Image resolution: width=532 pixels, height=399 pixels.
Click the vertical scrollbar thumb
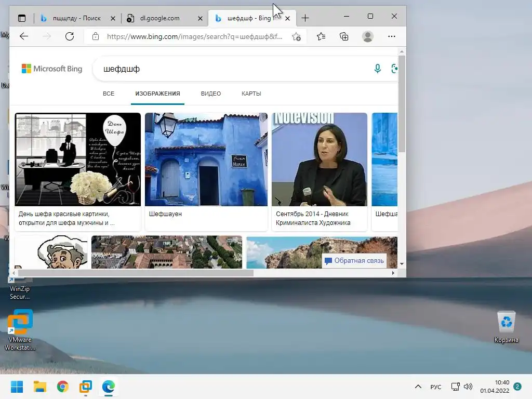pyautogui.click(x=402, y=104)
